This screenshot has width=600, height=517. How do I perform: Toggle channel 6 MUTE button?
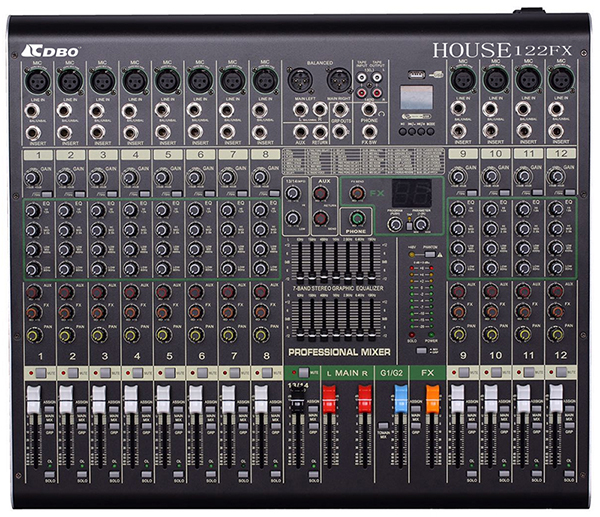[202, 373]
